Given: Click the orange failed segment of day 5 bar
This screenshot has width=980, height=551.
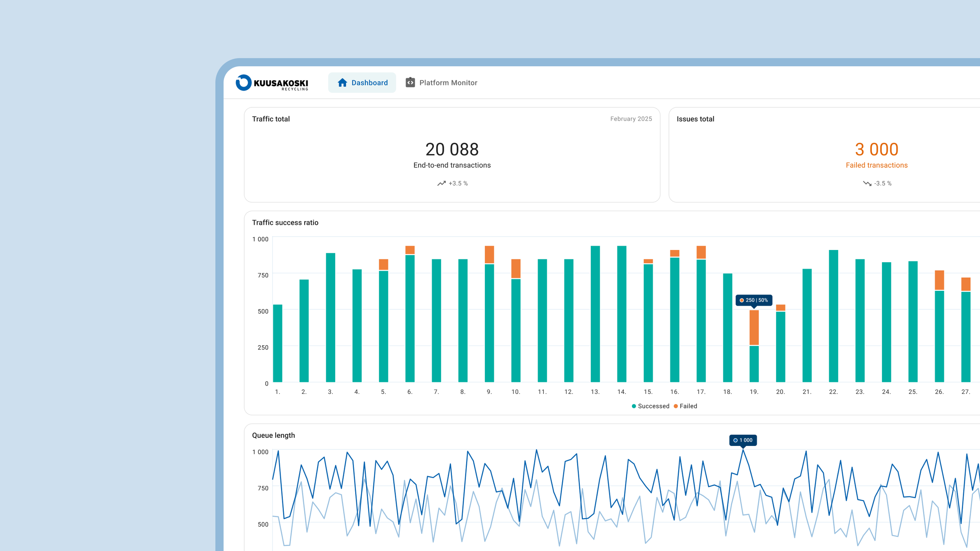Looking at the screenshot, I should [383, 264].
